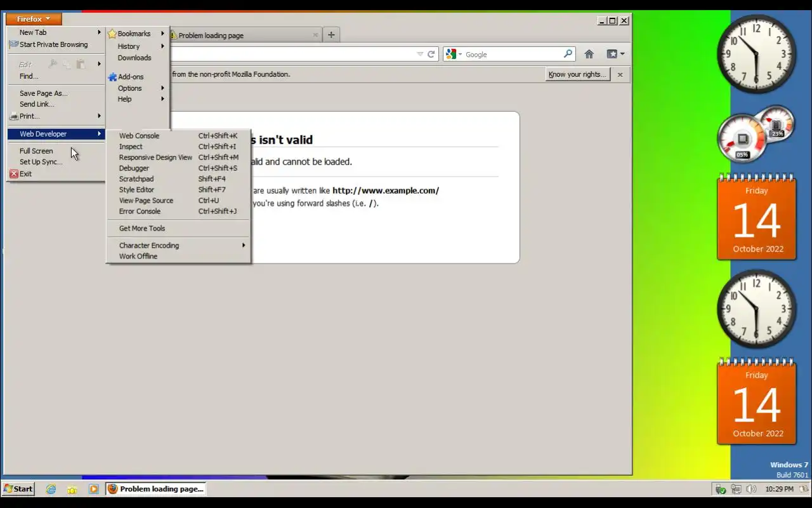Choose Inspect in Web Developer menu
The height and width of the screenshot is (508, 812).
(x=178, y=147)
